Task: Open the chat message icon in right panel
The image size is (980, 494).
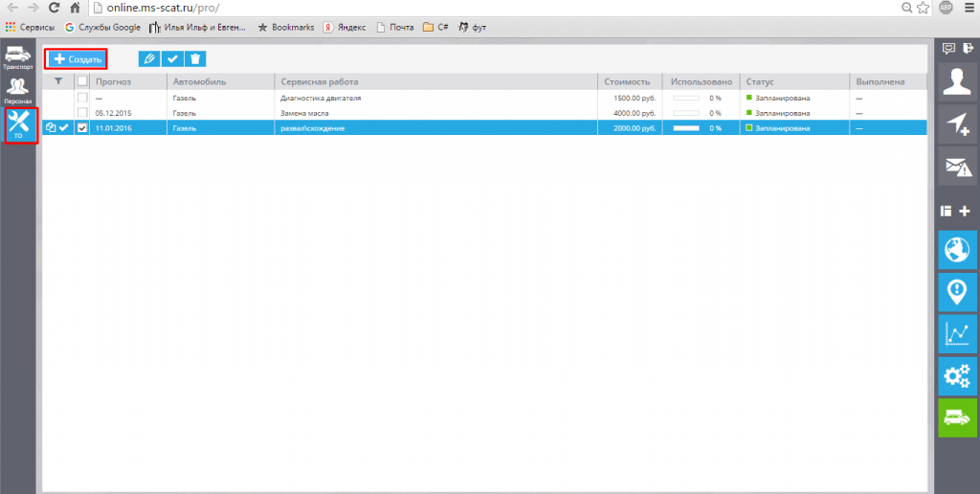Action: (948, 48)
